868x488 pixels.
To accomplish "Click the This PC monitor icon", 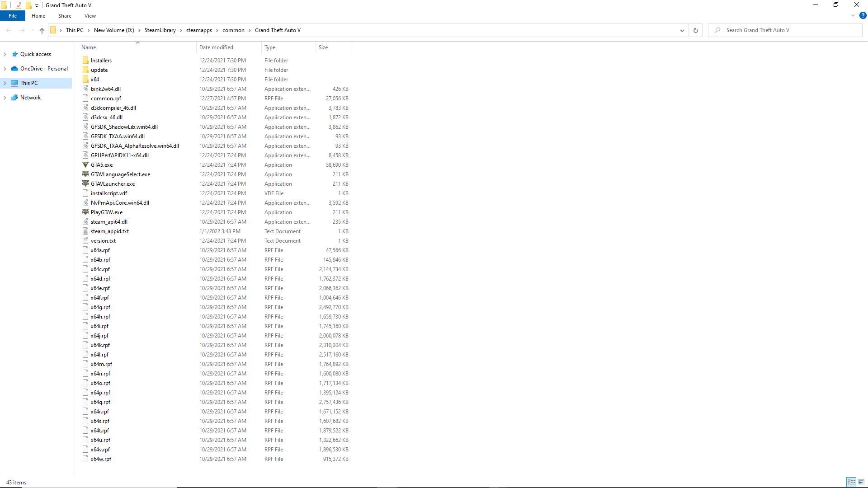I will click(14, 83).
